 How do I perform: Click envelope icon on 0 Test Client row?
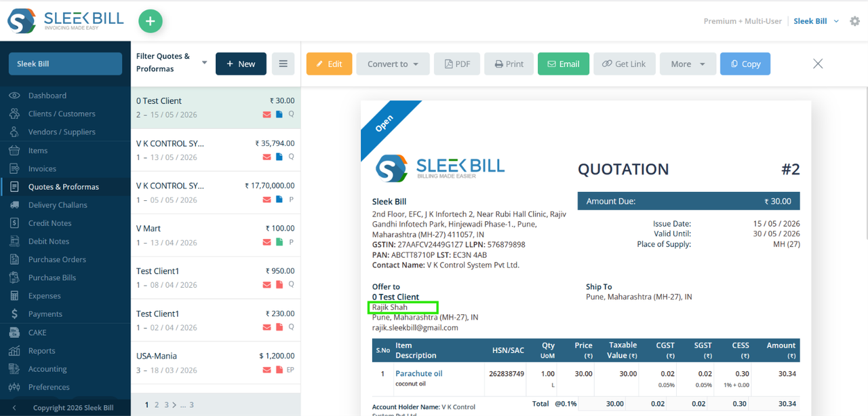coord(267,115)
